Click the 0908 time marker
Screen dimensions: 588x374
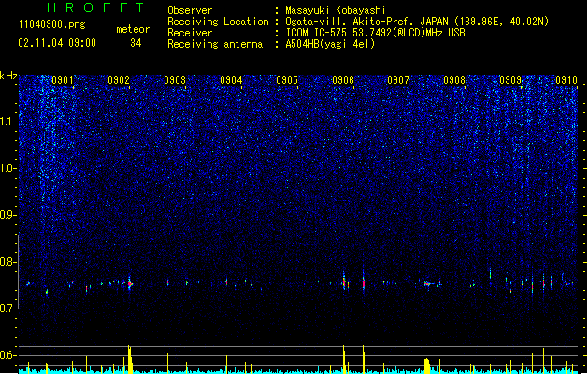click(x=454, y=80)
